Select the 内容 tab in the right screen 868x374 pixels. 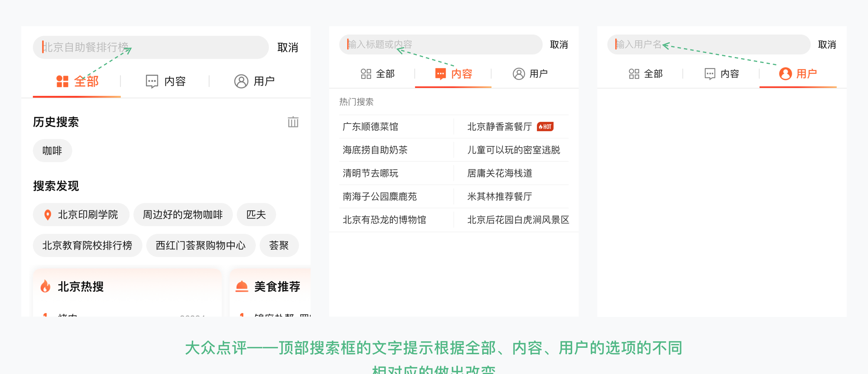(721, 74)
